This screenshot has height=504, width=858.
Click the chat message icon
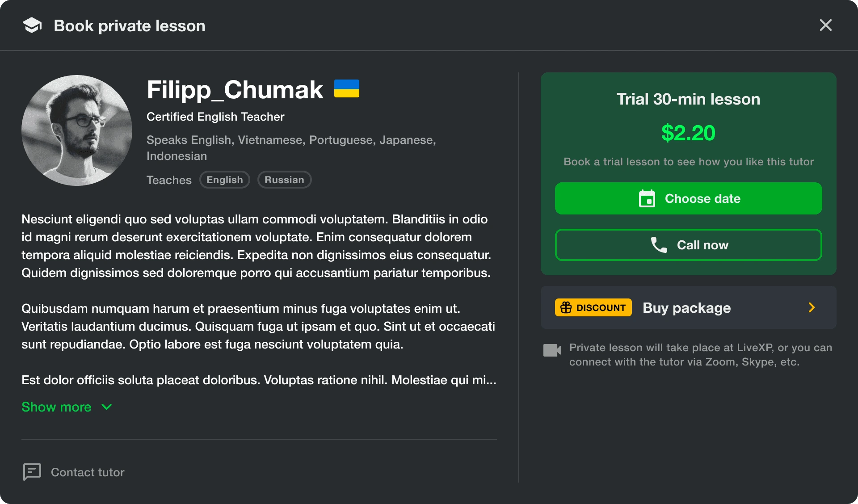point(32,472)
